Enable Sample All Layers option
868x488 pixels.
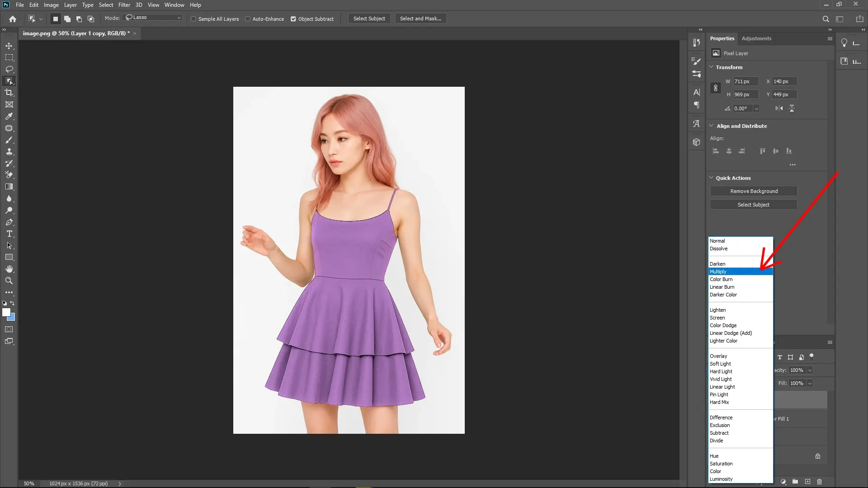[x=193, y=19]
